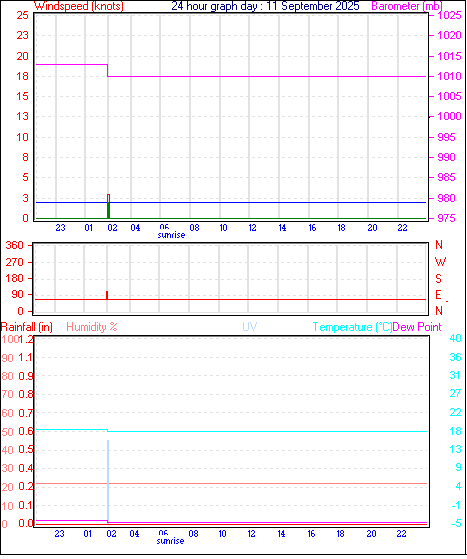The width and height of the screenshot is (467, 559).
Task: Click the light blue UV spike in bottom chart
Action: 108,481
